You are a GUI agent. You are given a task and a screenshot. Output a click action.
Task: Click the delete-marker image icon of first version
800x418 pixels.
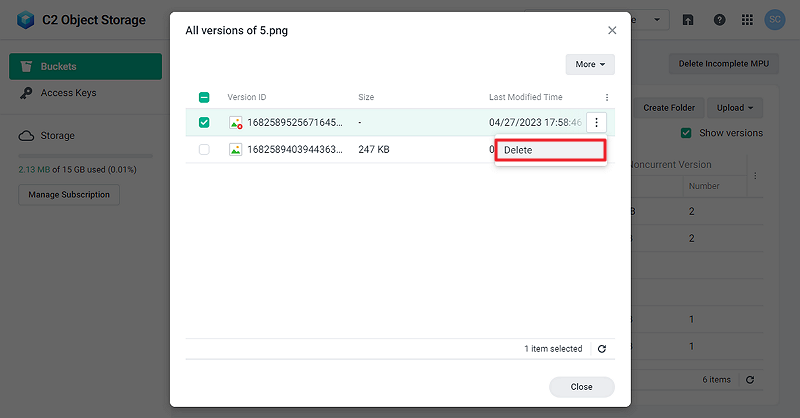pyautogui.click(x=236, y=122)
